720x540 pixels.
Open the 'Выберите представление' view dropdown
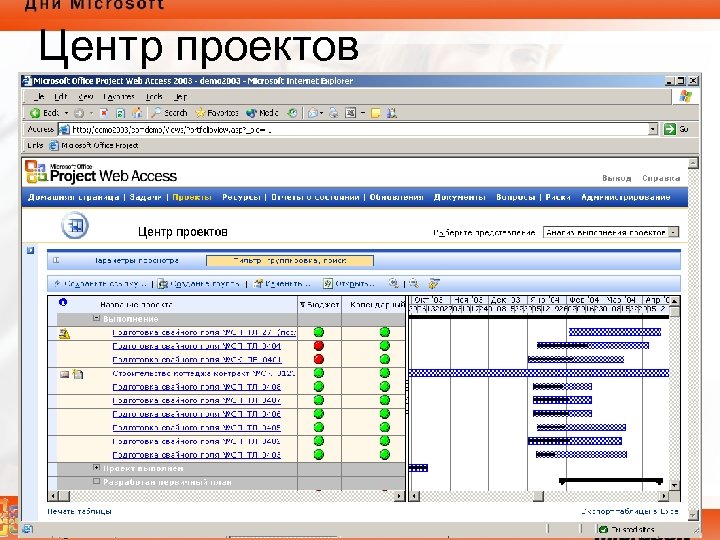[673, 232]
